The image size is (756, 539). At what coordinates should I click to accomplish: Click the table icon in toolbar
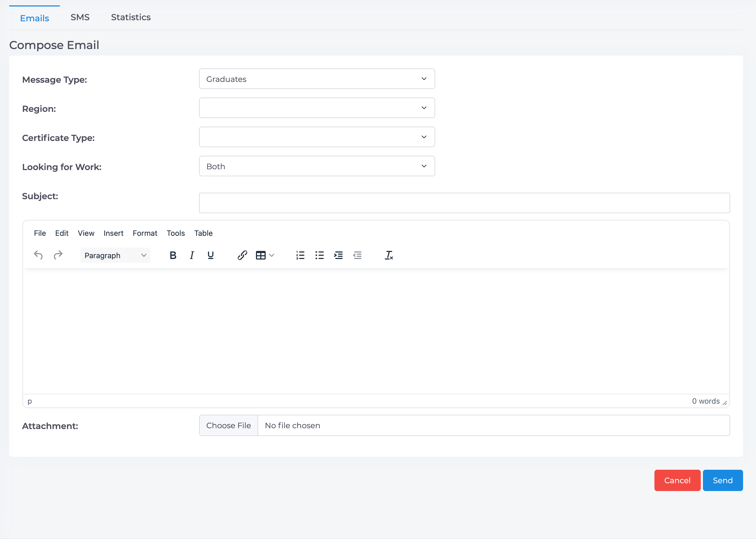pyautogui.click(x=261, y=255)
